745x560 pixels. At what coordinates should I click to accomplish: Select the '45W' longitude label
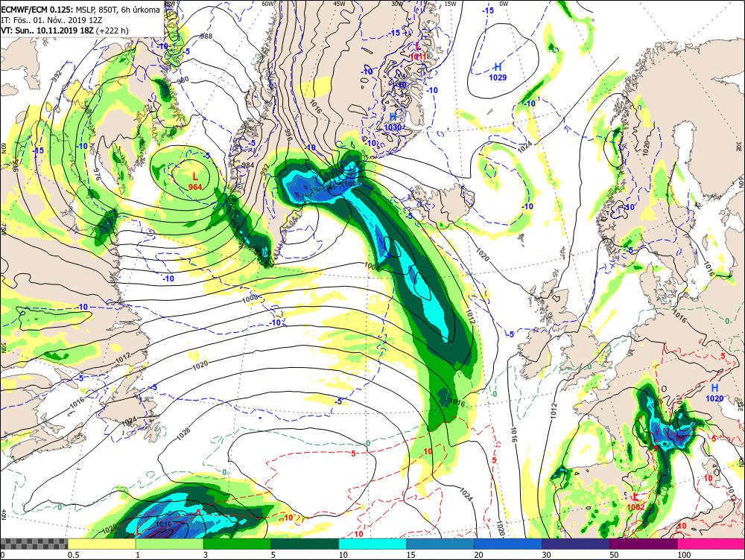(339, 4)
